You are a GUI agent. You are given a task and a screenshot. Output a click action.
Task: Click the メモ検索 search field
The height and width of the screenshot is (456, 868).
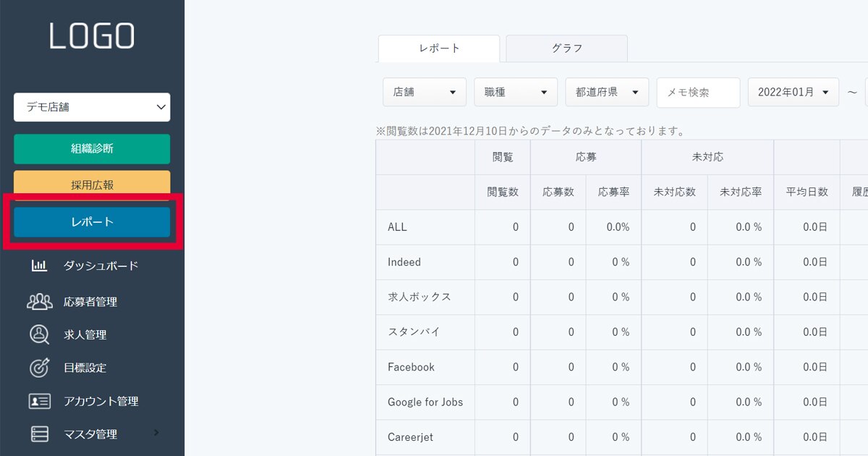pos(698,93)
